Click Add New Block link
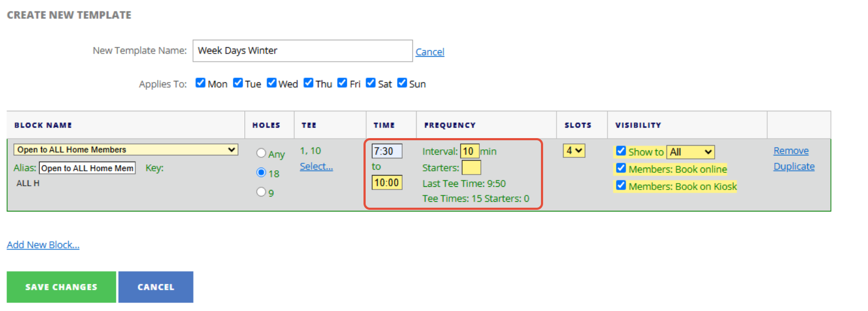The height and width of the screenshot is (311, 868). [x=43, y=245]
